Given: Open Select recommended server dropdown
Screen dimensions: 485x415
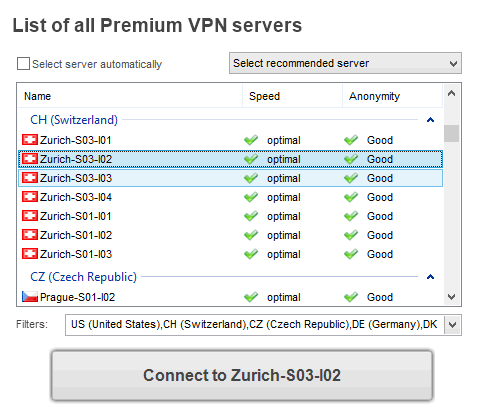Looking at the screenshot, I should [x=345, y=63].
